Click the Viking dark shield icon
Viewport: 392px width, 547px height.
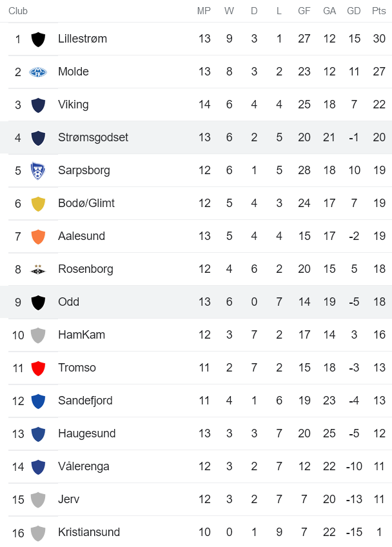coord(38,105)
